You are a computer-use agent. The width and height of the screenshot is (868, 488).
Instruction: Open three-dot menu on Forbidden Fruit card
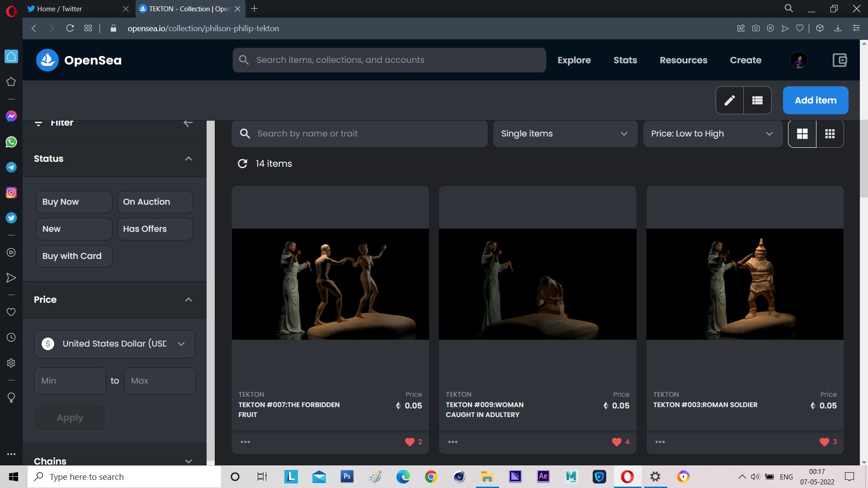[245, 442]
